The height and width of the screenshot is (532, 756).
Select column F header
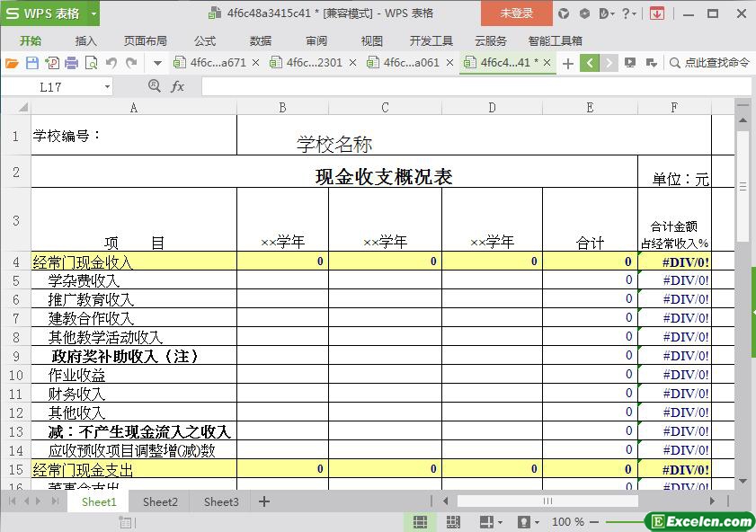pyautogui.click(x=674, y=108)
